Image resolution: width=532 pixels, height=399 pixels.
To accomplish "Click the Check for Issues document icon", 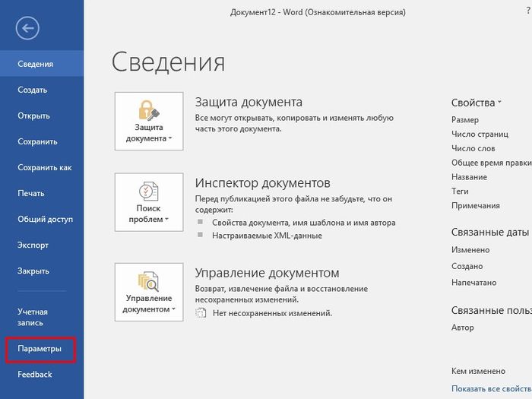I will 148,192.
